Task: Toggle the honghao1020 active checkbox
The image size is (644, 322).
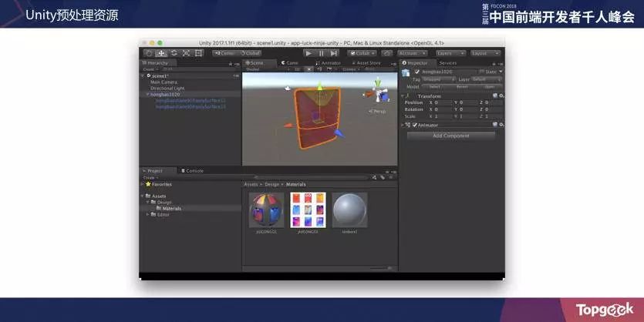Action: 417,72
